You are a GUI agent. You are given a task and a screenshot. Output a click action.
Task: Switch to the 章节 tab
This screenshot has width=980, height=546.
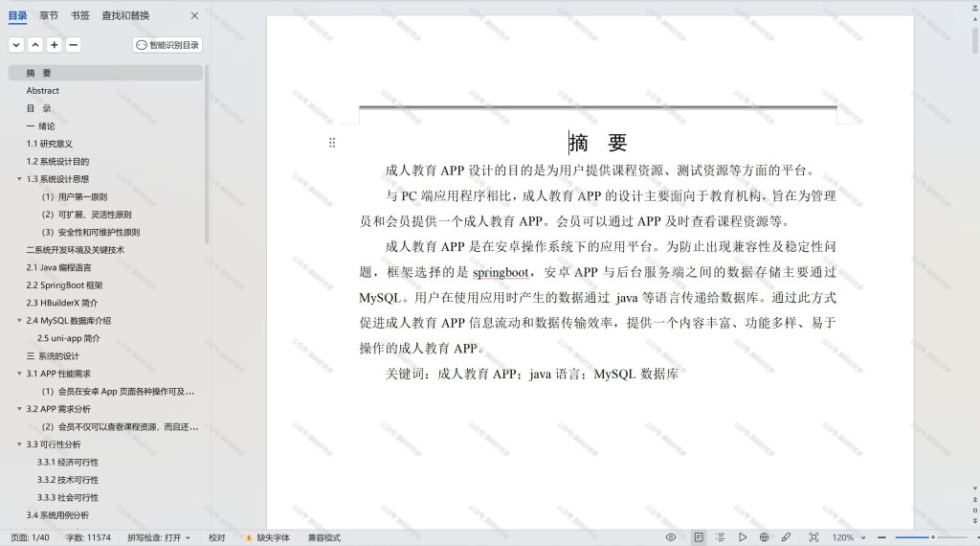[49, 15]
